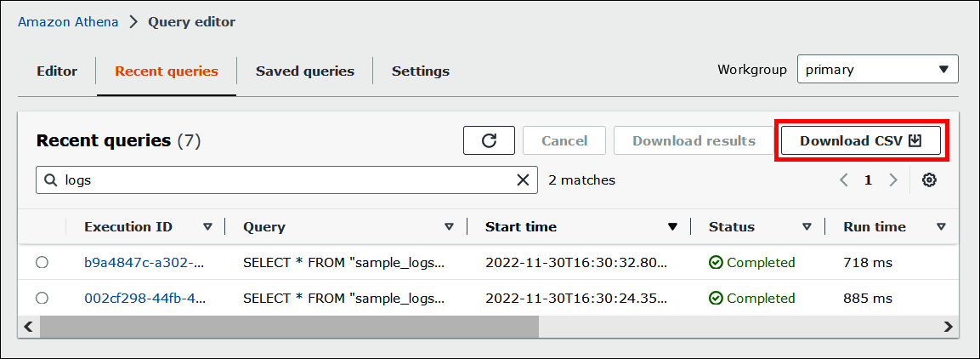Clear the logs search with X icon
Viewport: 980px width, 359px height.
click(x=524, y=180)
